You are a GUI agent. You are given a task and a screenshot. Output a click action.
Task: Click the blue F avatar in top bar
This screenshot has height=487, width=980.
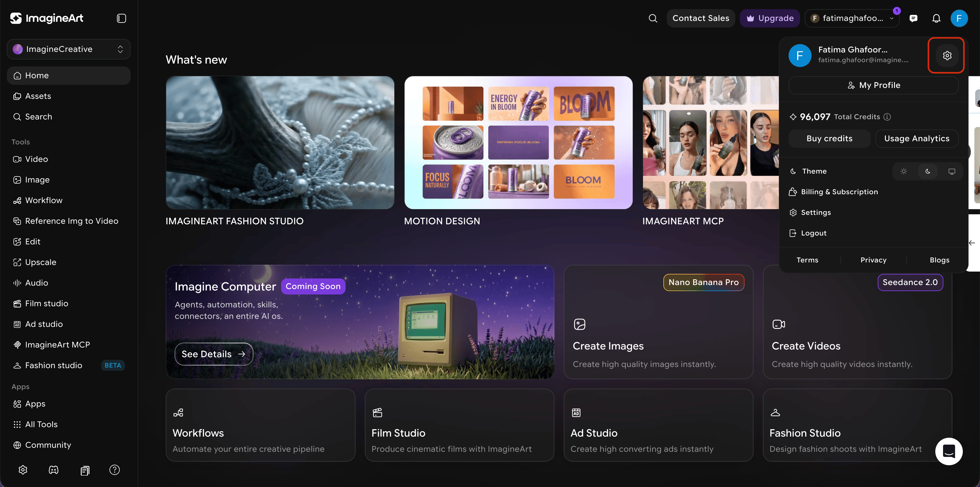coord(959,18)
